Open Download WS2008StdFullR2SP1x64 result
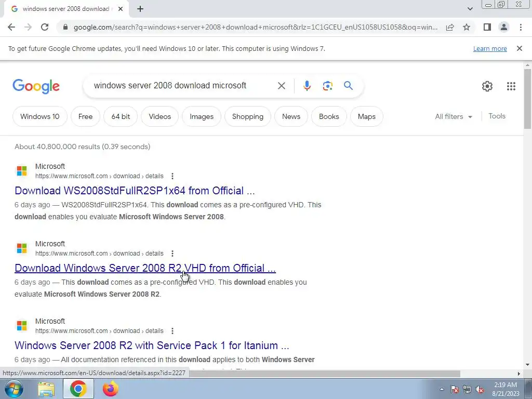The height and width of the screenshot is (399, 532). [135, 191]
